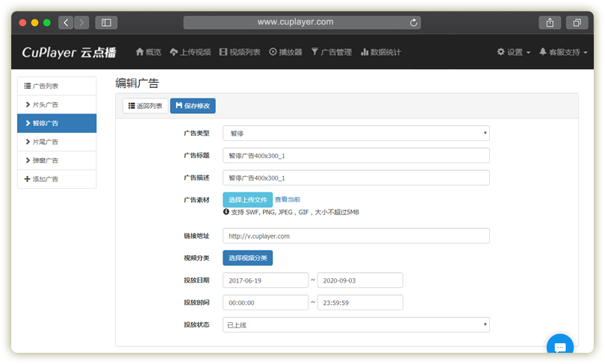Expand the 设置 menu
Screen dimensions: 605x364
coord(514,52)
